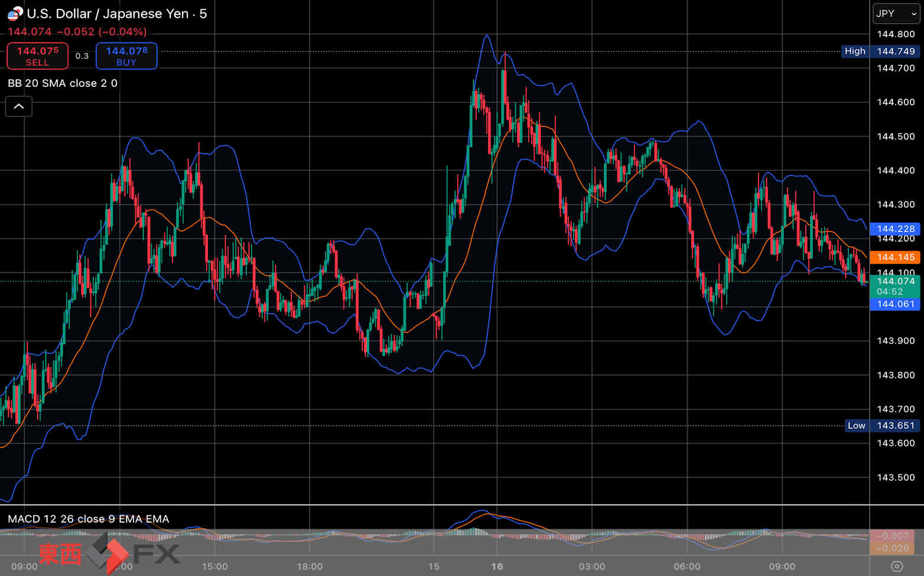Image resolution: width=924 pixels, height=576 pixels.
Task: Click the pink -0.007 MACD value label
Action: [x=892, y=536]
